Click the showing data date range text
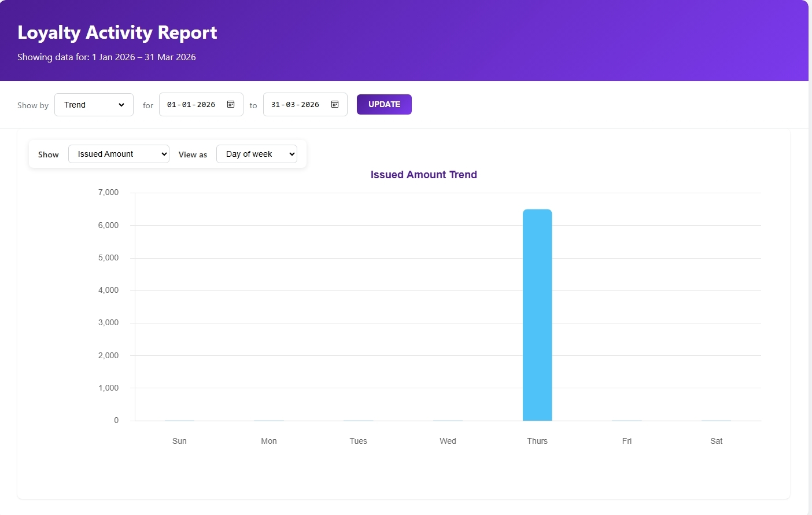 click(x=106, y=57)
